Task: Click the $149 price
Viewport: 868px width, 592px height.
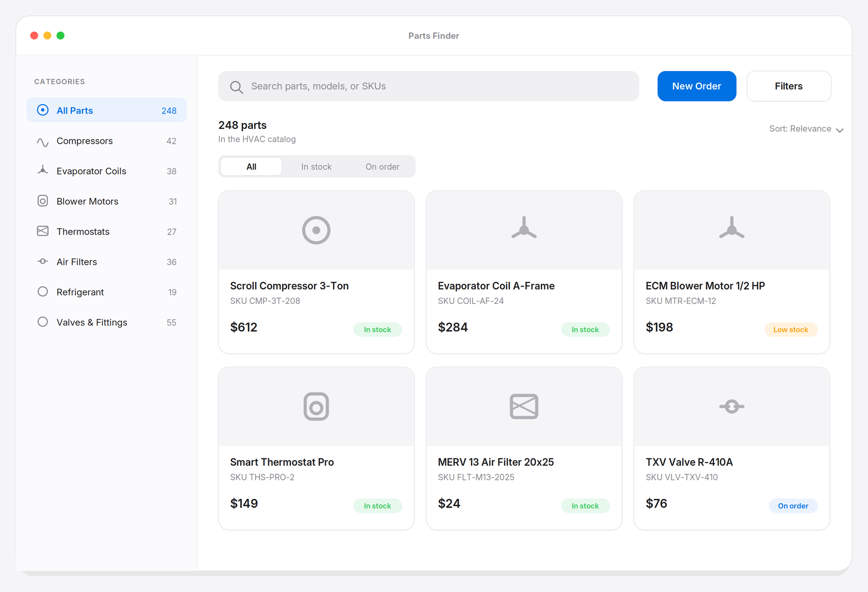Action: click(244, 503)
